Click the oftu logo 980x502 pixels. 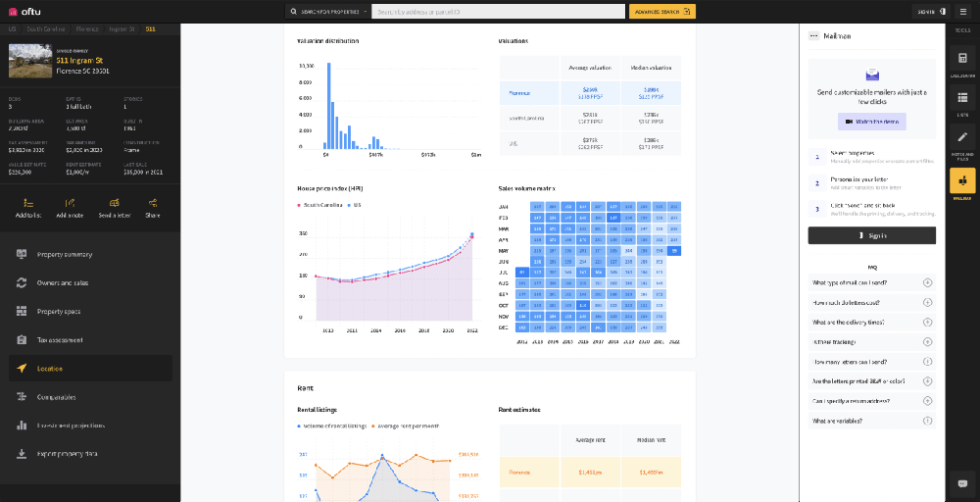tap(24, 11)
